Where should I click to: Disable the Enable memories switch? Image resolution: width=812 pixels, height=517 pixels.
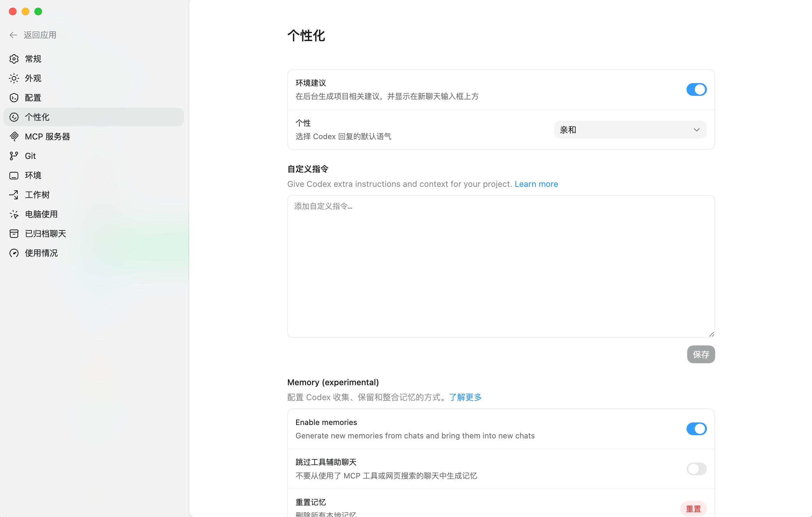[x=696, y=429]
